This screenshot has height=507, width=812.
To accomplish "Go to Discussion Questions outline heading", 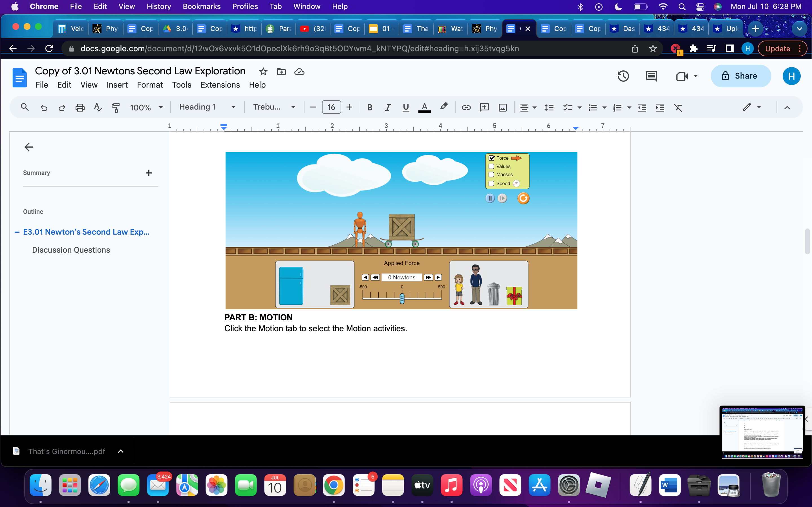I will (71, 250).
